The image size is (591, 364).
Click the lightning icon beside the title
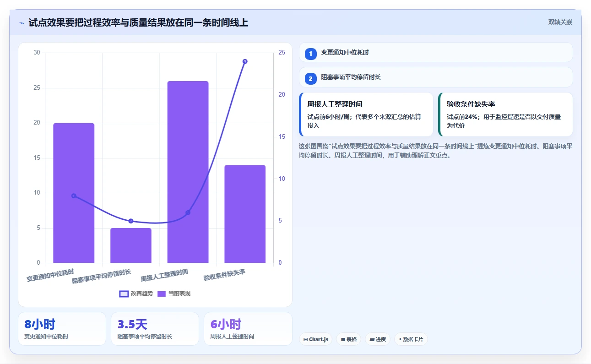click(x=22, y=22)
